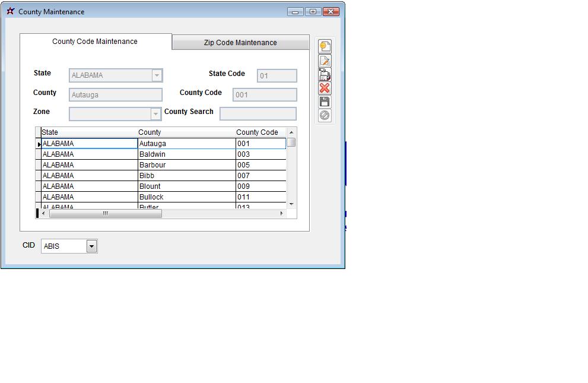Click the County Code field showing 001
This screenshot has height=383, width=588.
pyautogui.click(x=265, y=94)
